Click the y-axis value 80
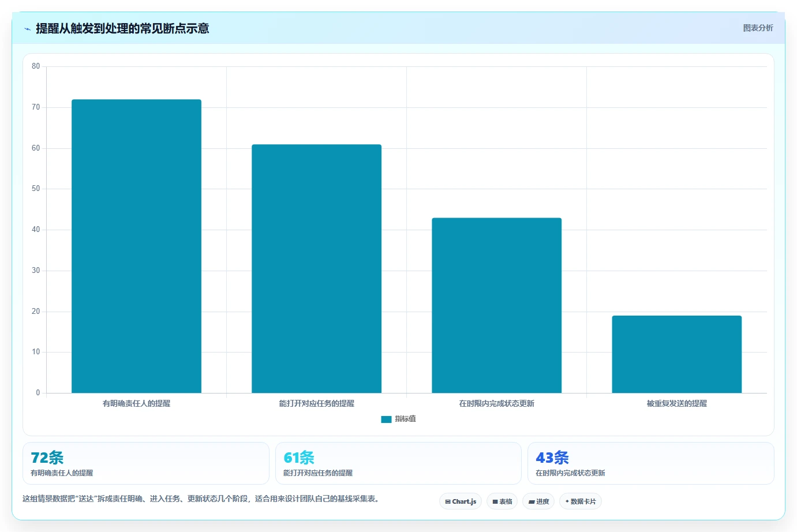797x532 pixels. [x=36, y=66]
